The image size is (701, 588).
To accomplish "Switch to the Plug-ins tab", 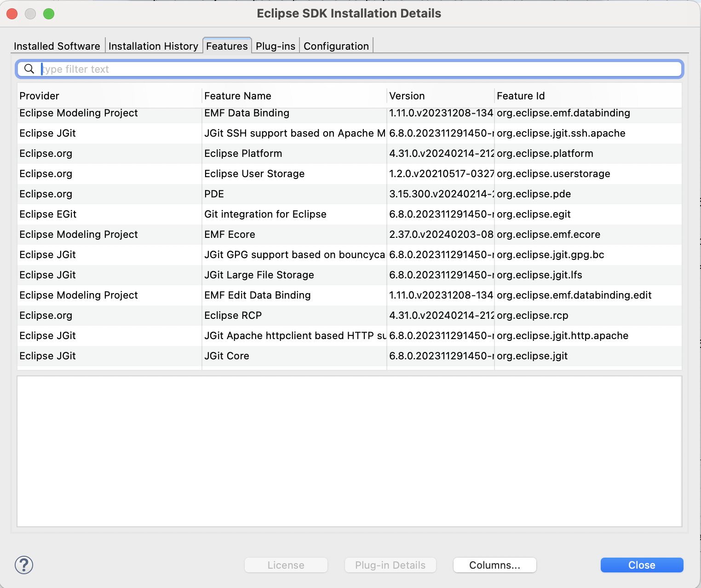I will pyautogui.click(x=276, y=46).
